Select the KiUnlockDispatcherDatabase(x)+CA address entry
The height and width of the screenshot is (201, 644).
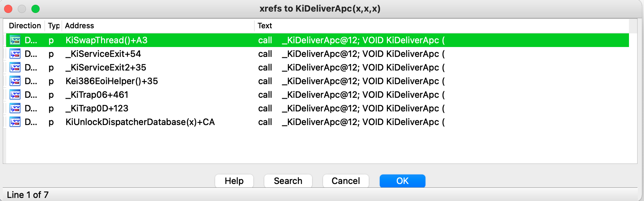(140, 122)
